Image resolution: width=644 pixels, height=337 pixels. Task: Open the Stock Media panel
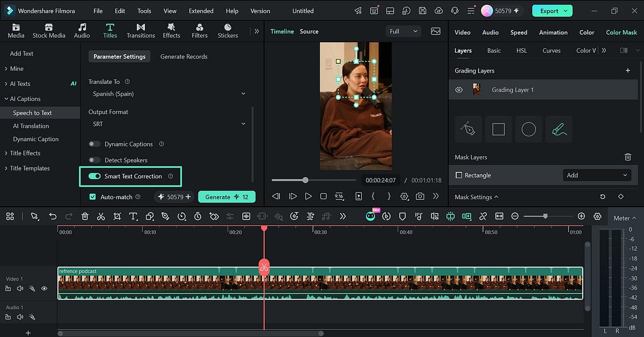click(49, 31)
